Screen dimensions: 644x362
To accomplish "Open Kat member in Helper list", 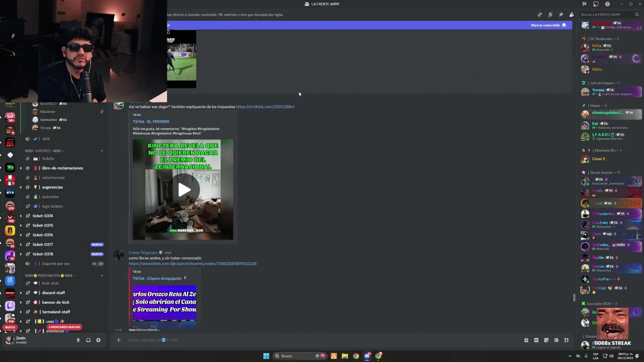I will click(611, 125).
